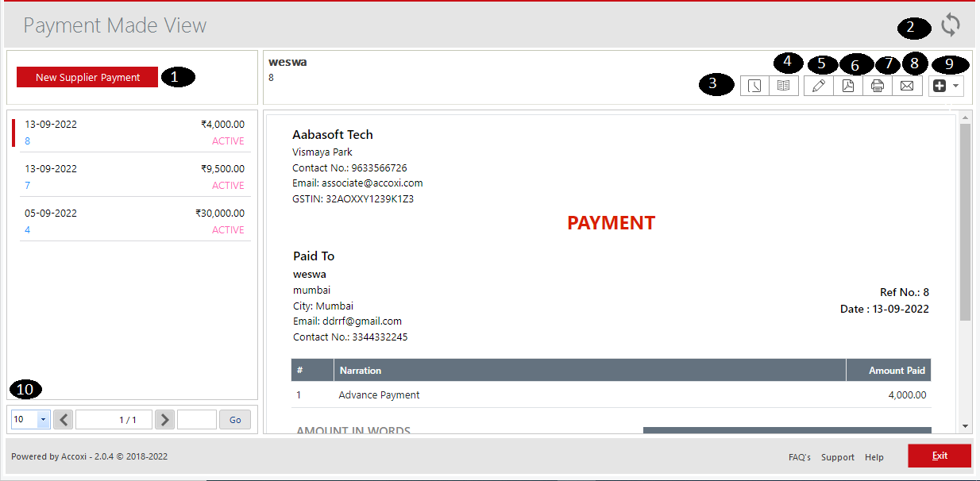The height and width of the screenshot is (481, 980).
Task: Open Support link in footer
Action: click(838, 457)
